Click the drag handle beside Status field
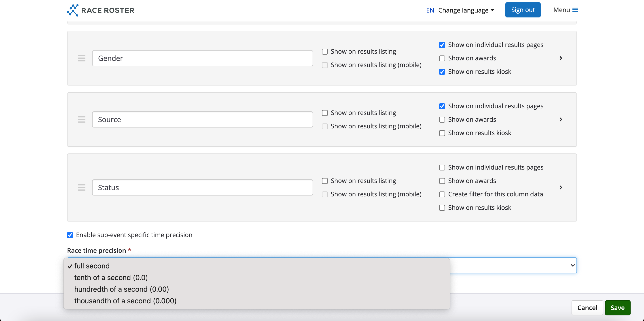644x321 pixels. tap(81, 187)
